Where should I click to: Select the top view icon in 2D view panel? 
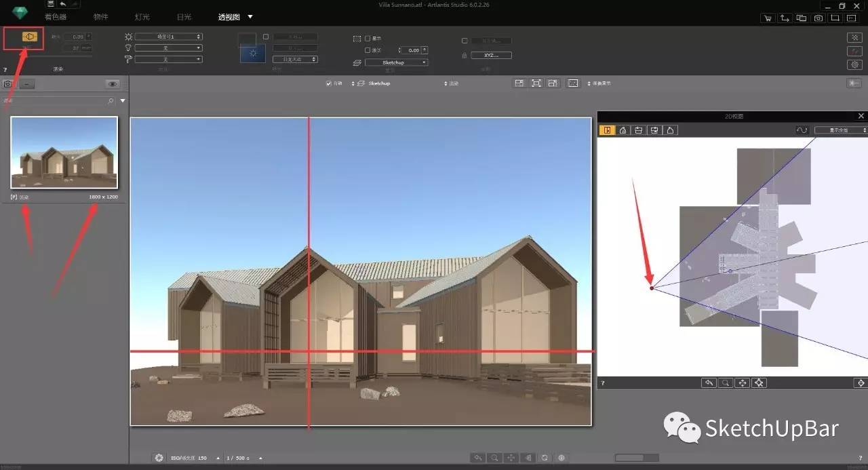(606, 130)
